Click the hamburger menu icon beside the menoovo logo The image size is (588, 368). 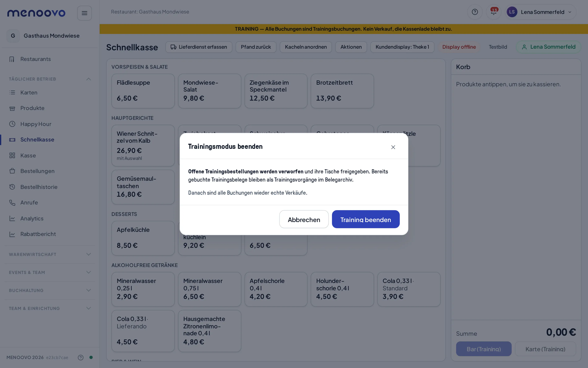click(84, 13)
